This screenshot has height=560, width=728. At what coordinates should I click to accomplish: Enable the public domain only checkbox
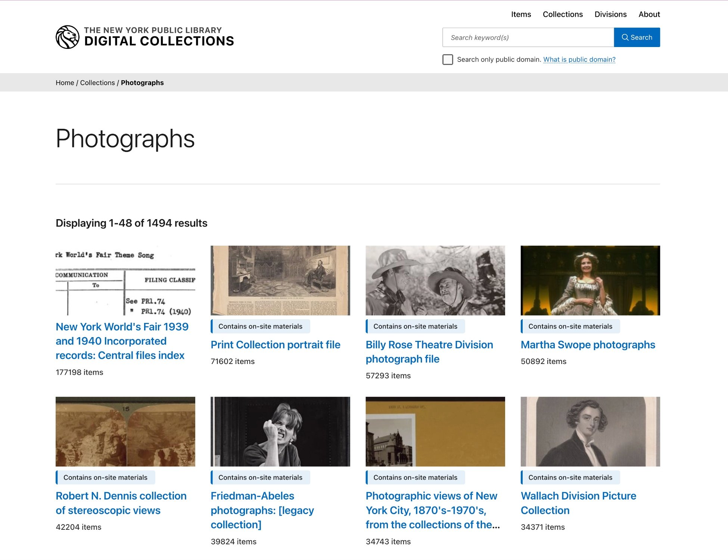click(x=447, y=59)
